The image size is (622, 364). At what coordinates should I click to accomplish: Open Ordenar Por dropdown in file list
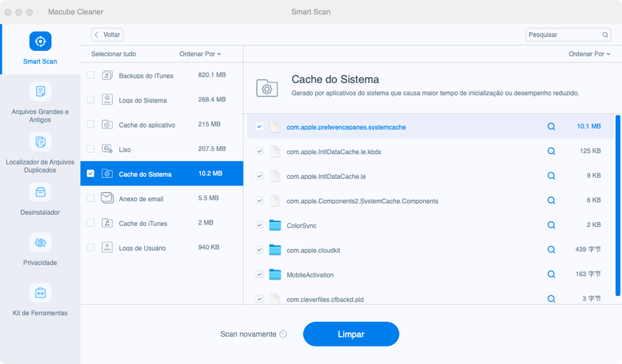589,54
